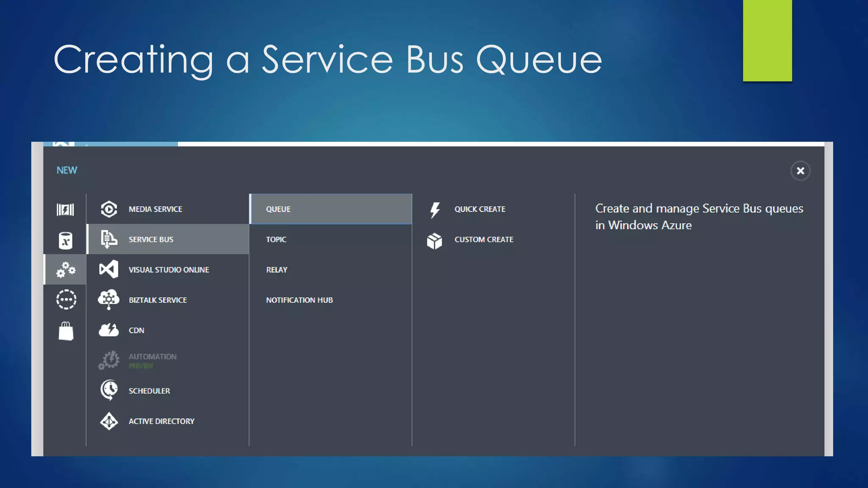Choose the Relay entry
This screenshot has height=488, width=868.
click(x=277, y=269)
